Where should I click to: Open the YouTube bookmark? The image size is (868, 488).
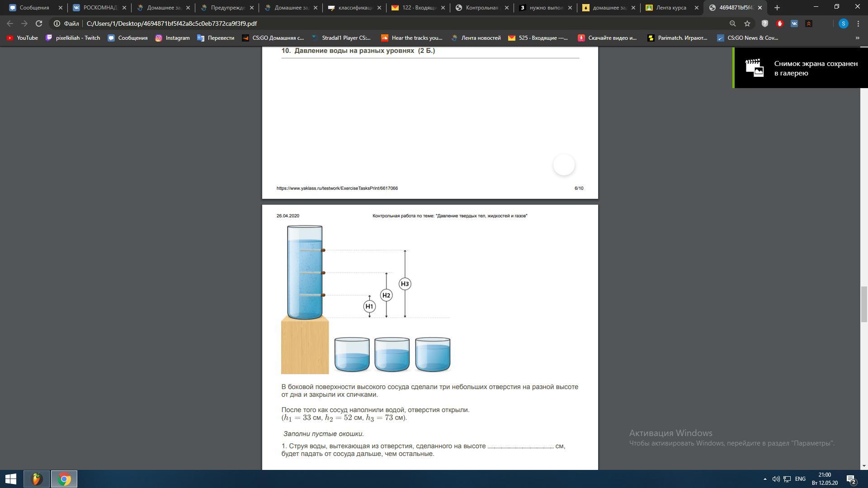(x=22, y=38)
